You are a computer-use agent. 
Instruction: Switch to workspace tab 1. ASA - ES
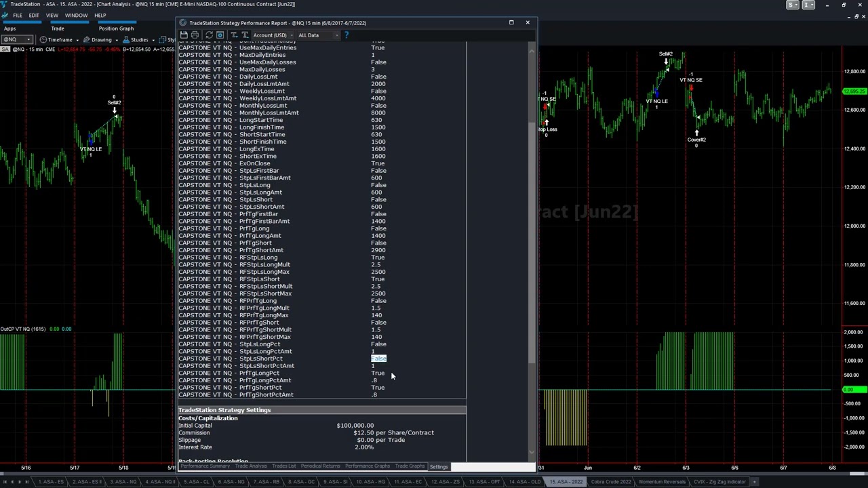(51, 482)
